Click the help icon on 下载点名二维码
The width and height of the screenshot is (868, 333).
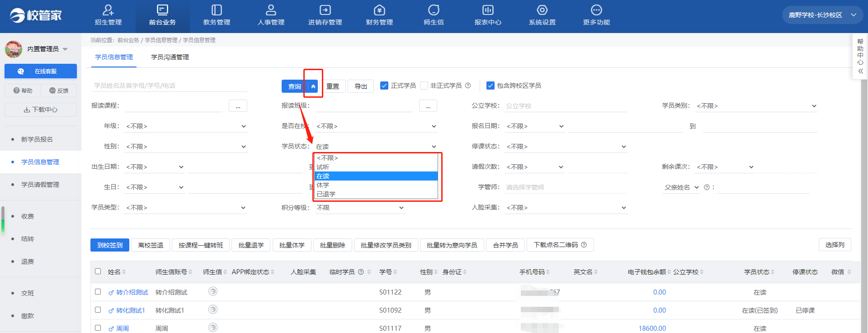coord(584,245)
